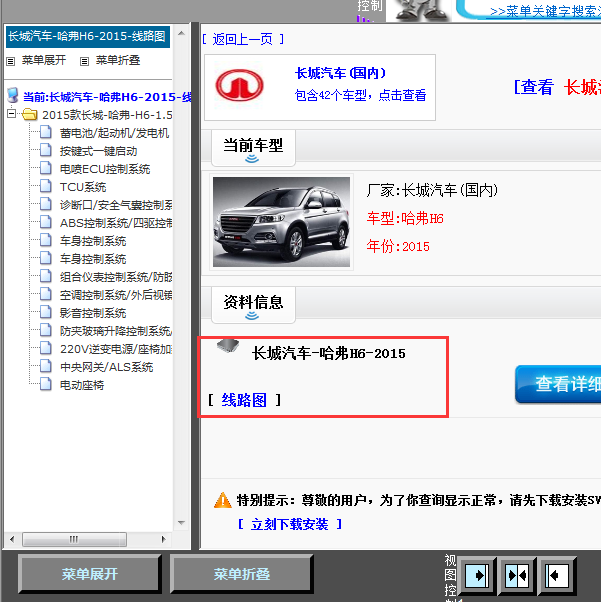Click document icon beside 按键式一键启动
The width and height of the screenshot is (601, 602).
[x=46, y=150]
